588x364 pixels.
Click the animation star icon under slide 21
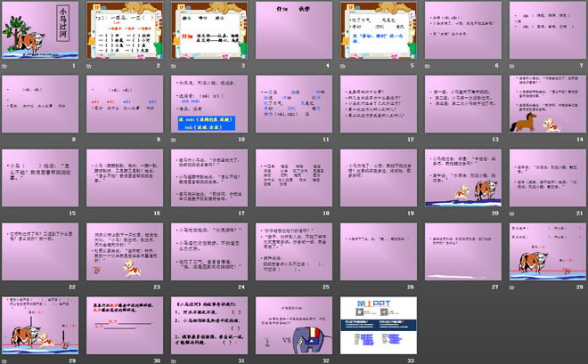(512, 214)
